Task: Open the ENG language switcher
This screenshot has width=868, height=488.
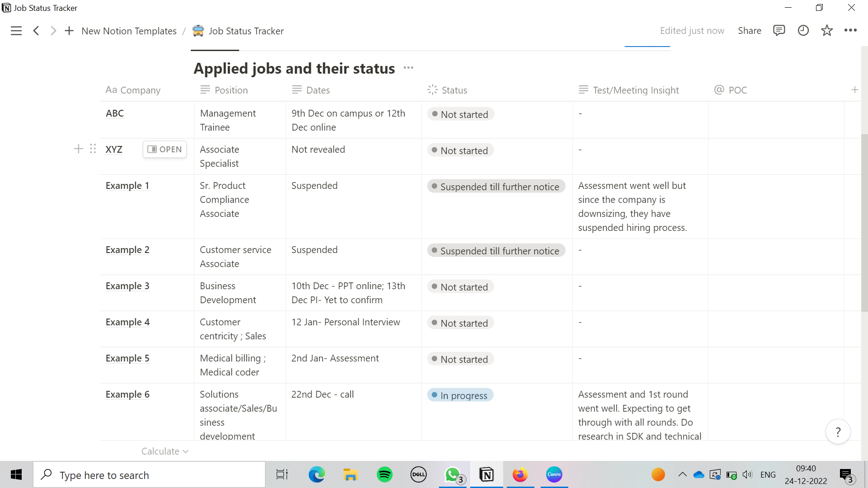Action: [768, 474]
